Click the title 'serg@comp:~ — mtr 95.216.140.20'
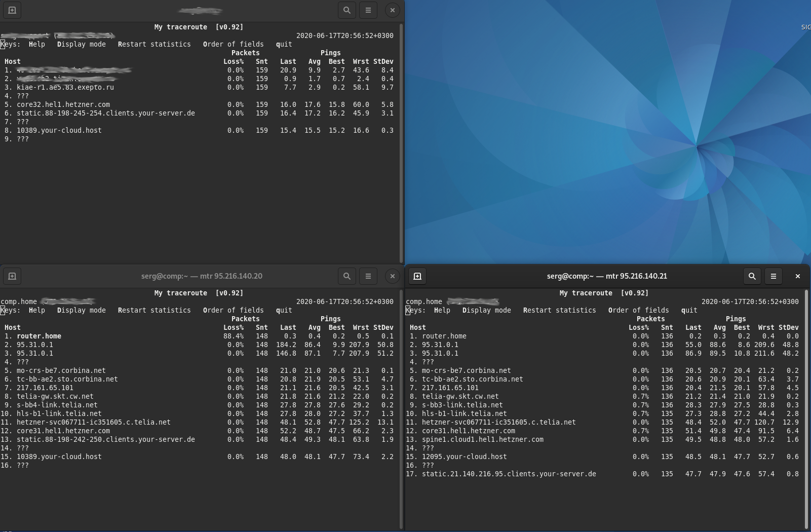 click(202, 276)
